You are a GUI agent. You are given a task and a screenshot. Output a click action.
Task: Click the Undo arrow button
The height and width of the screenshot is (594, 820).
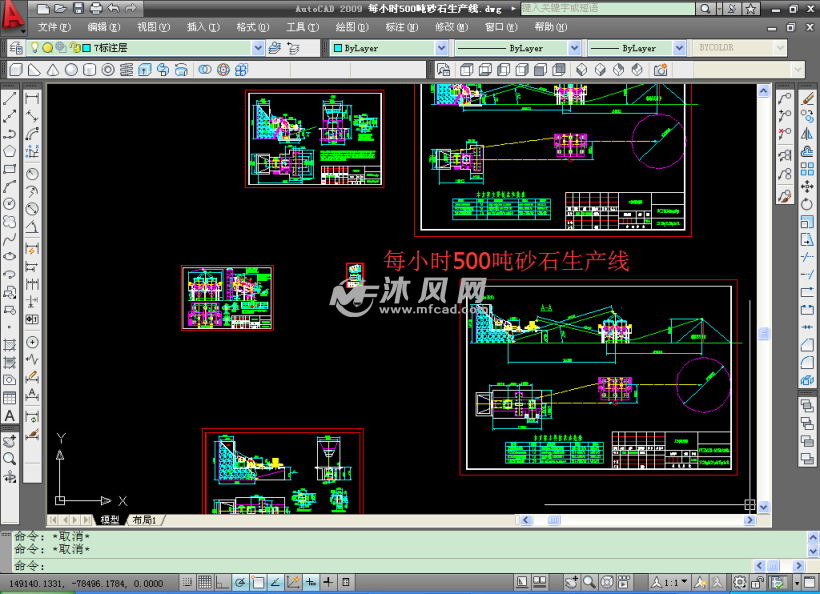113,8
